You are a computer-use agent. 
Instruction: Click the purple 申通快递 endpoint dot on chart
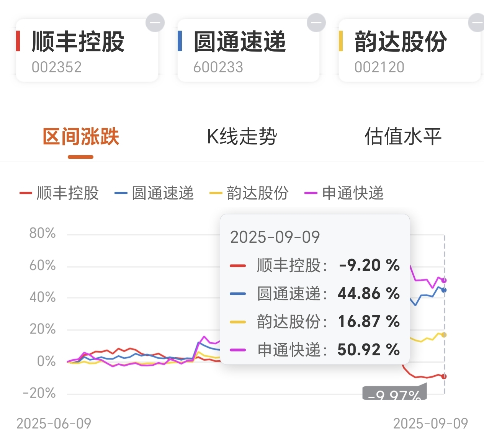click(444, 280)
